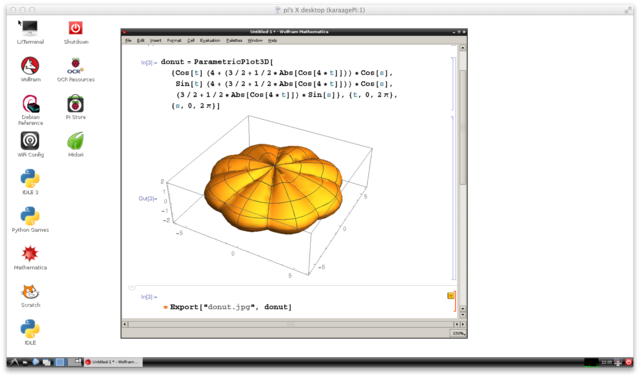Viewport: 640px width, 377px height.
Task: Open the Palettes menu
Action: (234, 40)
